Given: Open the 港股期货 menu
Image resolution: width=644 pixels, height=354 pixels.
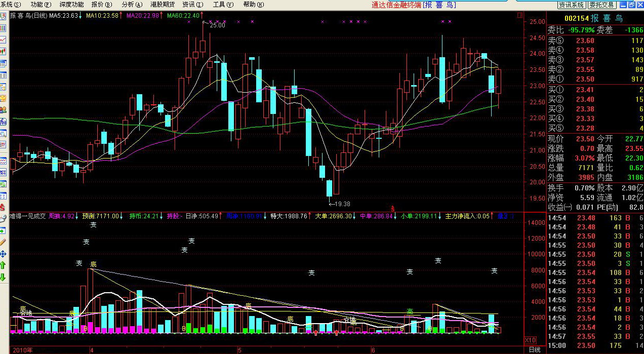Looking at the screenshot, I should tap(163, 5).
